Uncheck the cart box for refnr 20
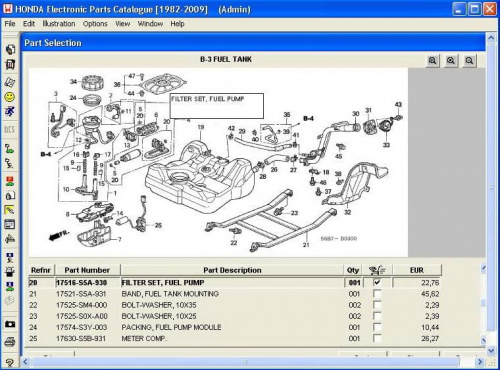This screenshot has width=500, height=370. (377, 282)
